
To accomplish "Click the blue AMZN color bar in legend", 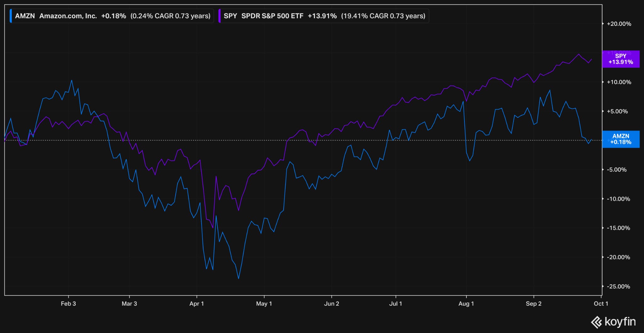I will (x=11, y=16).
